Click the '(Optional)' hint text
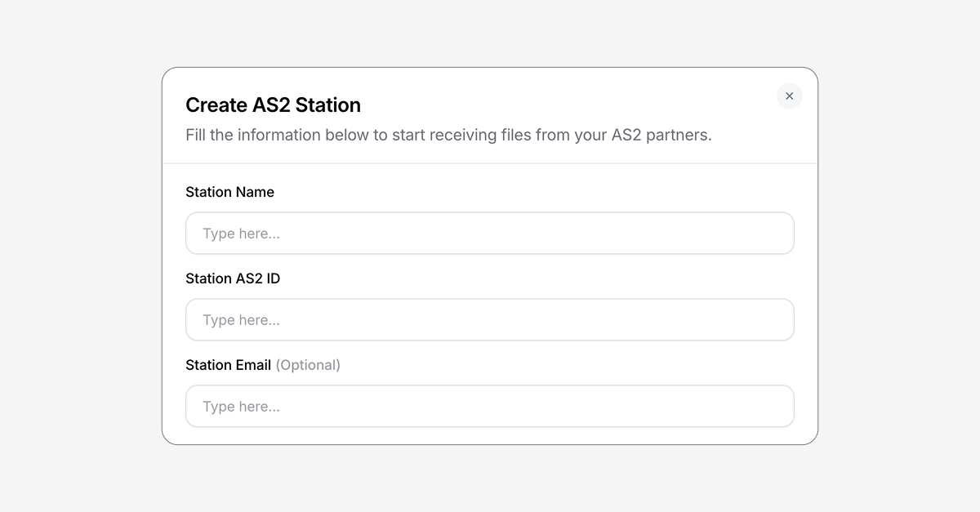 click(x=308, y=365)
